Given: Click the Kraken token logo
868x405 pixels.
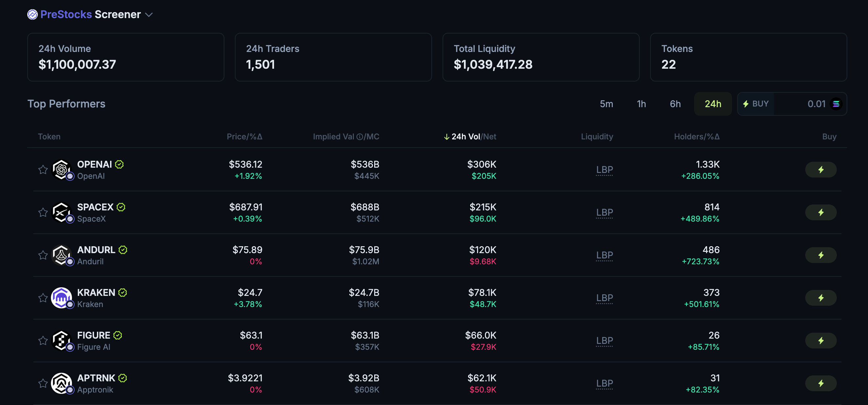Looking at the screenshot, I should (61, 298).
